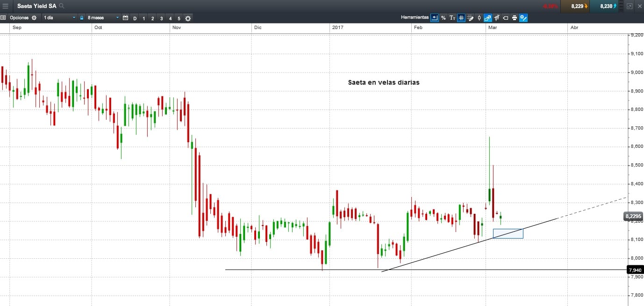This screenshot has width=644, height=306.
Task: Open the candlestick chart type icon
Action: tap(479, 18)
